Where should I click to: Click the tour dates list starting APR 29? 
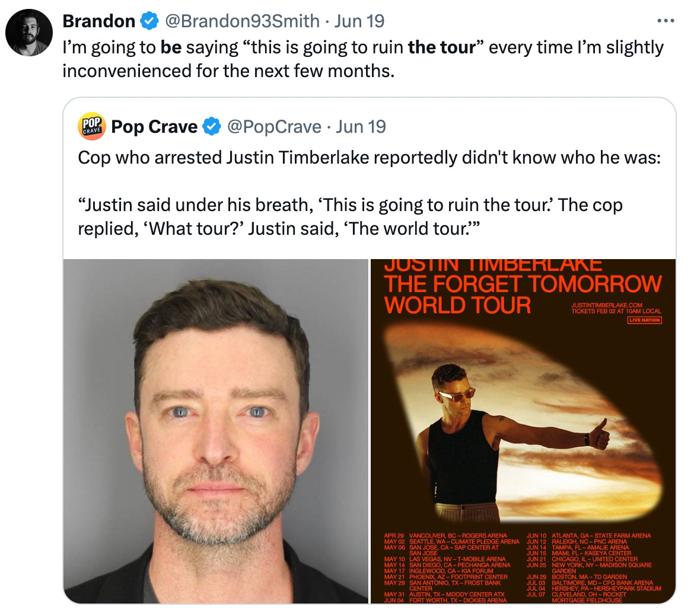pos(452,567)
